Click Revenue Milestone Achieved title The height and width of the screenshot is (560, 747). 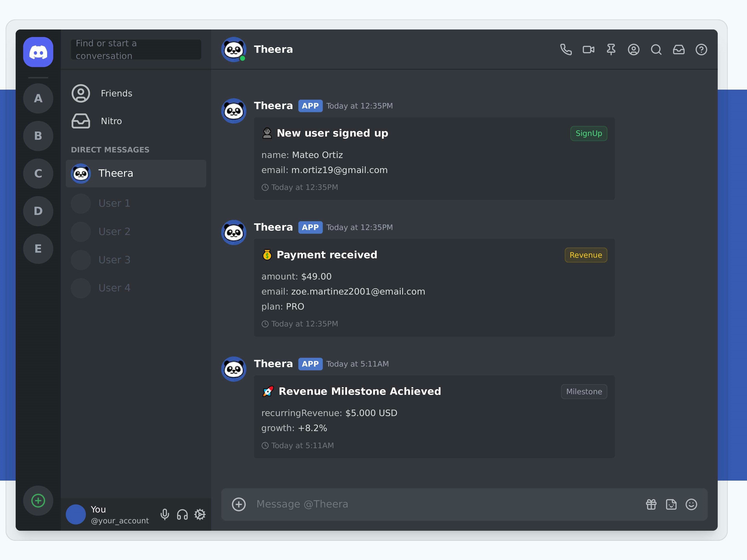(x=360, y=391)
